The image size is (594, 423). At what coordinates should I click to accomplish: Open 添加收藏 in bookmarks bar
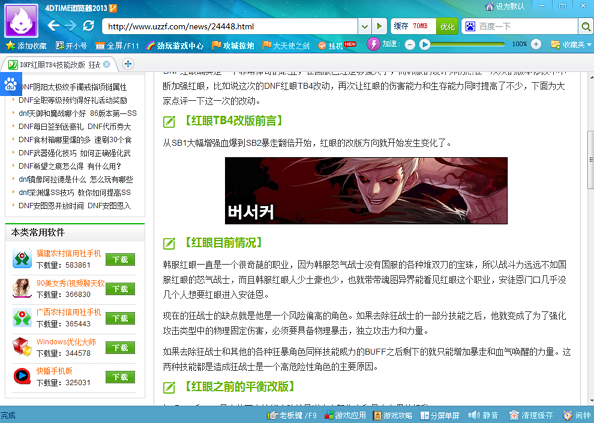point(26,46)
